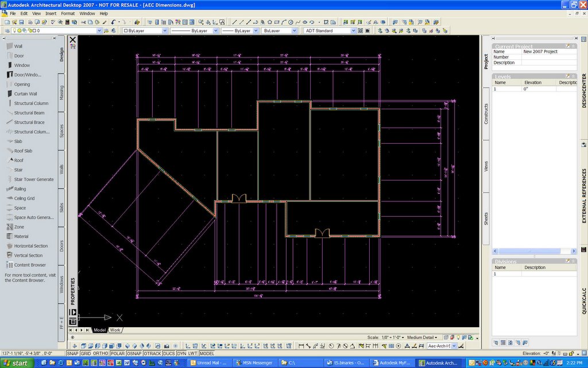Toggle OSNAP object snap button
588x368 pixels.
click(134, 354)
